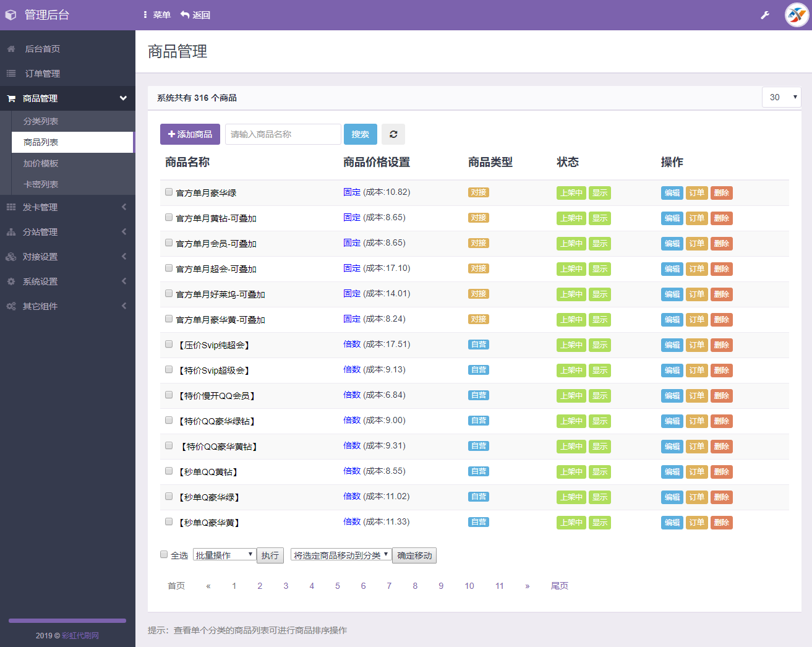Viewport: 812px width, 647px height.
Task: Check the box for 【压价Svip纯超会】
Action: 169,344
